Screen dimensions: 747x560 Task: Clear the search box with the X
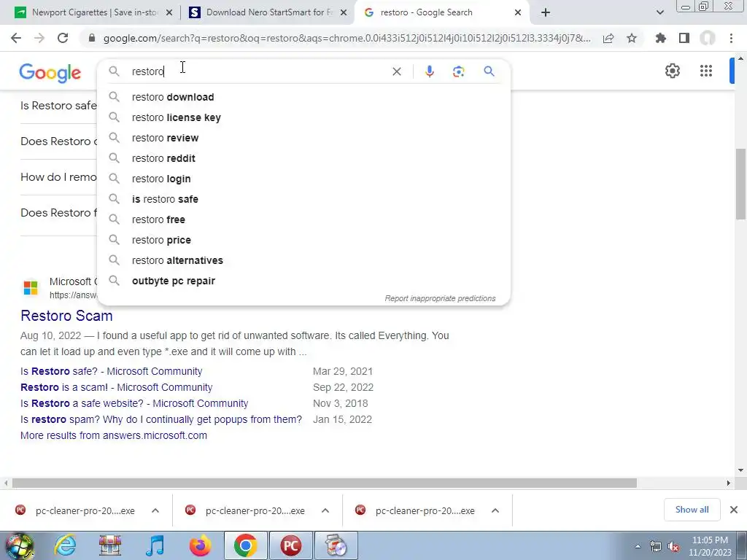396,71
